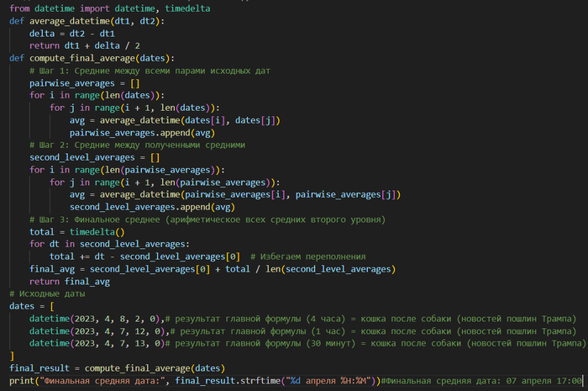Click the print statement on the last line
The width and height of the screenshot is (588, 391).
193,381
